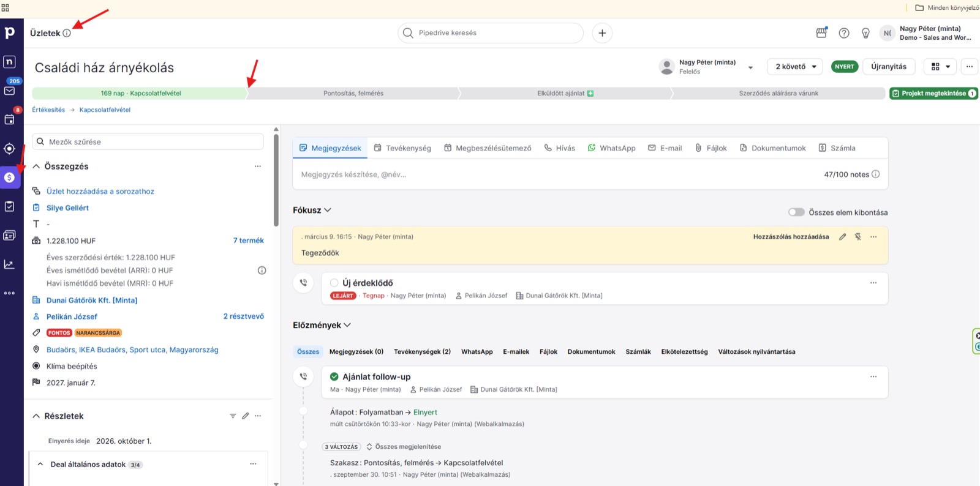The height and width of the screenshot is (486, 980).
Task: Open the lightbulb sales assistant icon
Action: (865, 33)
